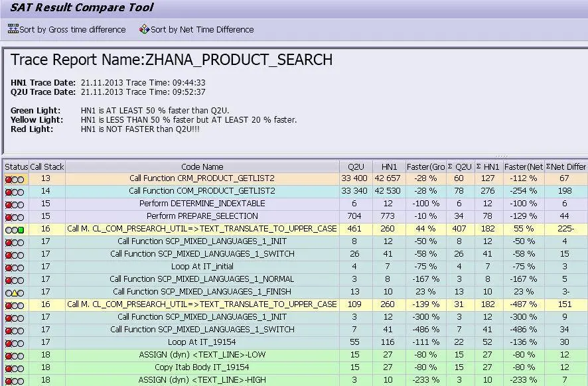Click the -112 % faster net cell
The width and height of the screenshot is (588, 386).
click(x=524, y=178)
